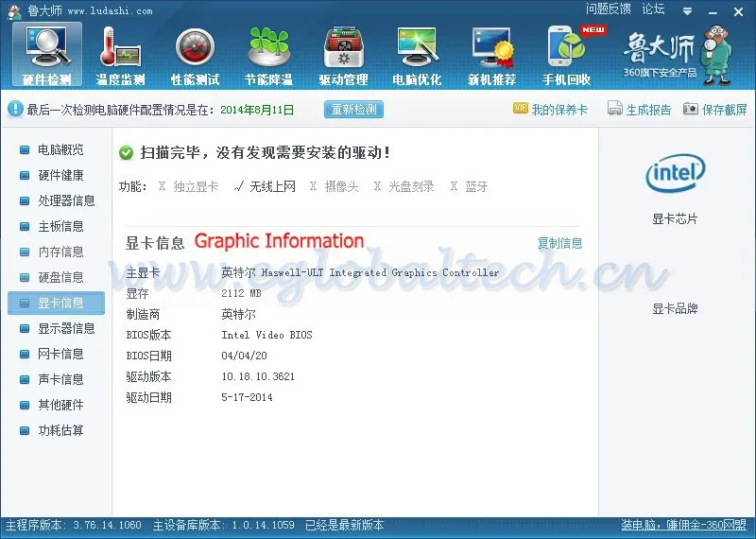The height and width of the screenshot is (539, 756).
Task: Click the Intel chip logo
Action: pos(675,173)
